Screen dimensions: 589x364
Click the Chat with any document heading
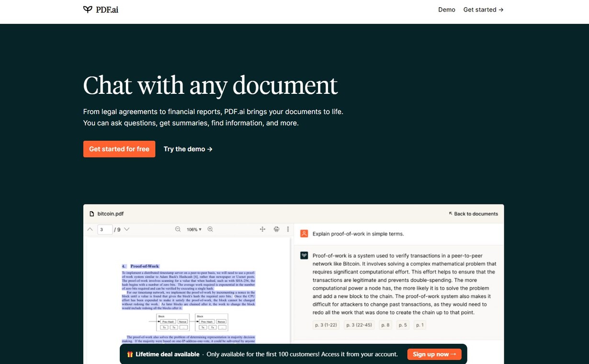pos(210,85)
